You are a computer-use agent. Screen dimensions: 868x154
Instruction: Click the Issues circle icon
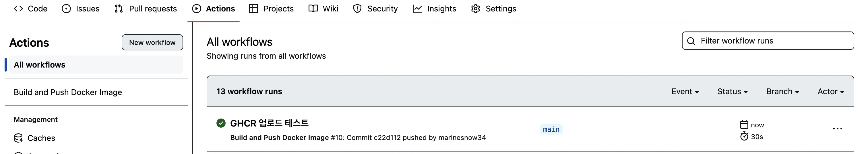tap(66, 9)
